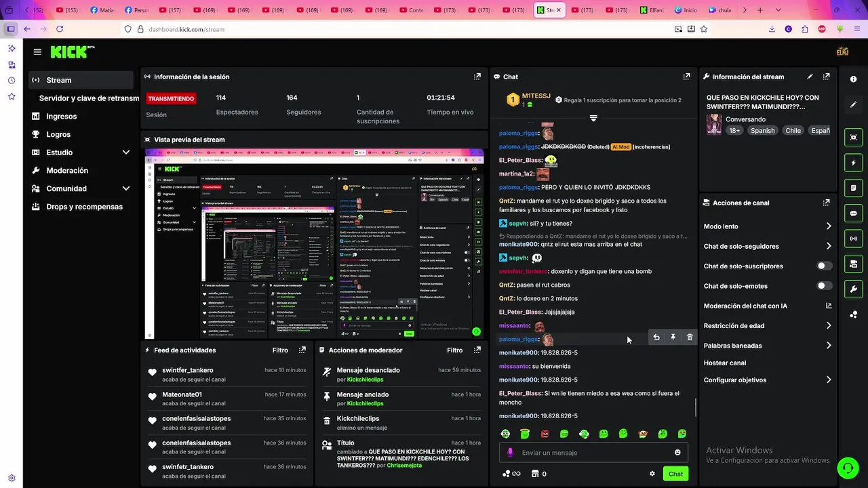Click the Conversando category thumbnail
The height and width of the screenshot is (488, 868).
point(714,125)
